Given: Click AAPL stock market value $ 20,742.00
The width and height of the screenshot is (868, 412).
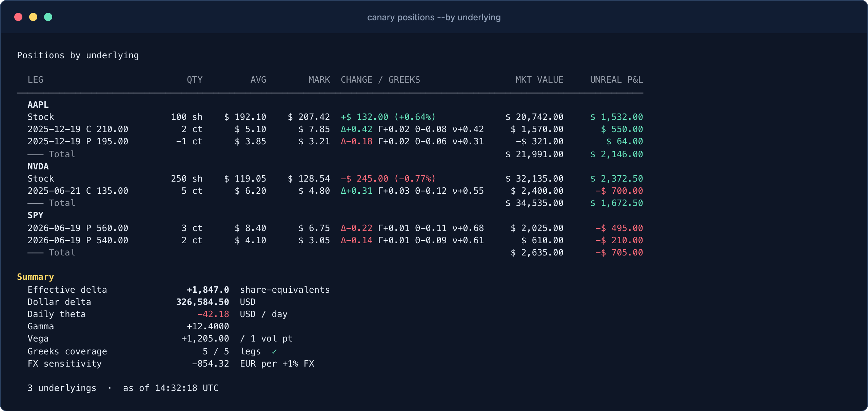Looking at the screenshot, I should click(x=534, y=117).
